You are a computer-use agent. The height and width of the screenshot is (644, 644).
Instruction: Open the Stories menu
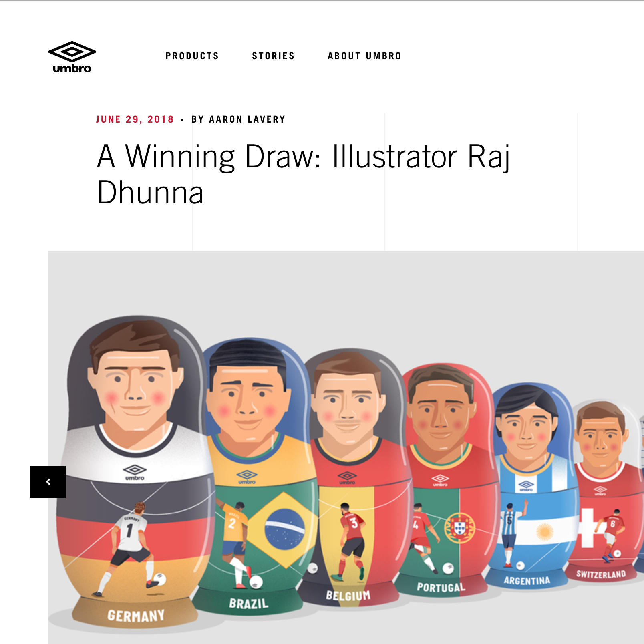tap(273, 56)
